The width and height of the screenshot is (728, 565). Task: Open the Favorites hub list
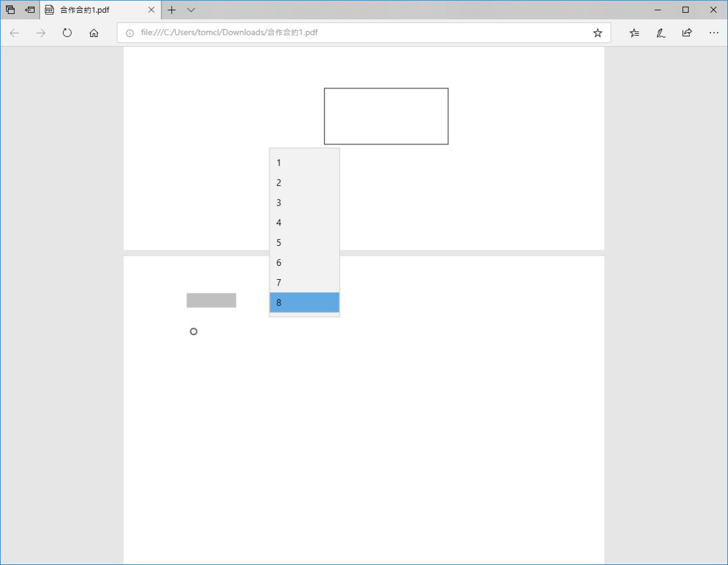tap(634, 33)
